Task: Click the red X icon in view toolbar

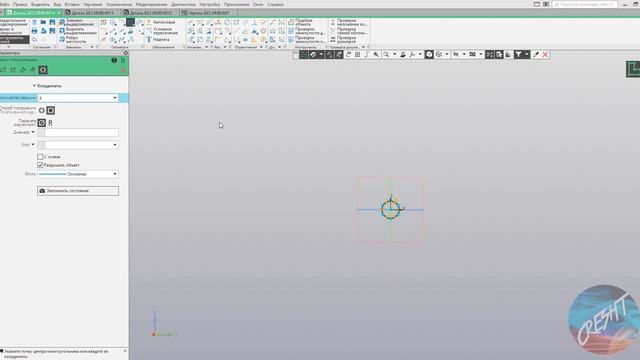Action: pos(545,54)
